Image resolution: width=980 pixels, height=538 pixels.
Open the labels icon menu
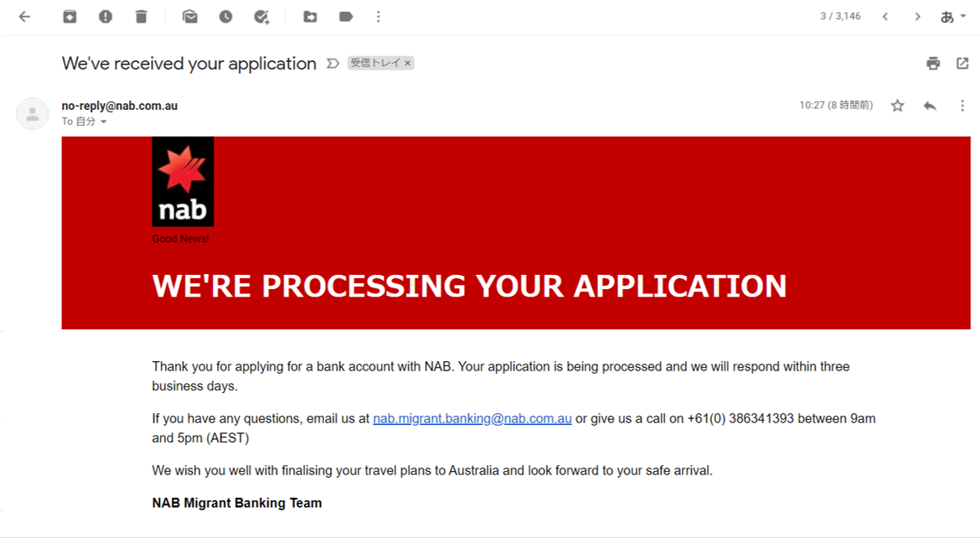tap(346, 17)
